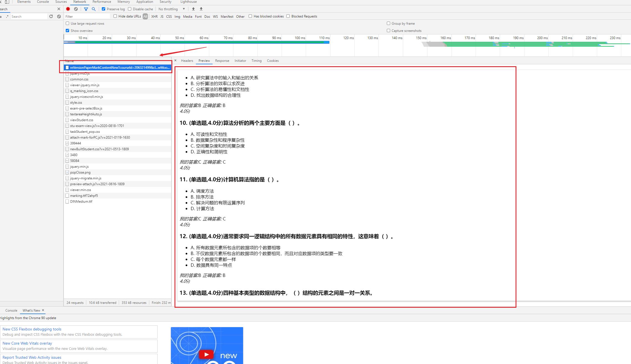
Task: Enable the Hide data URLs checkbox
Action: click(115, 16)
